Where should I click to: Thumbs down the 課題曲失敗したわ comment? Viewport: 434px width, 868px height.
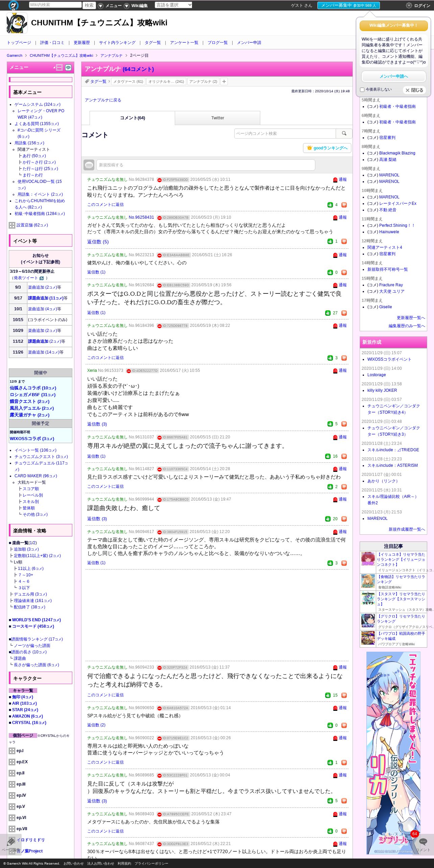tap(344, 519)
